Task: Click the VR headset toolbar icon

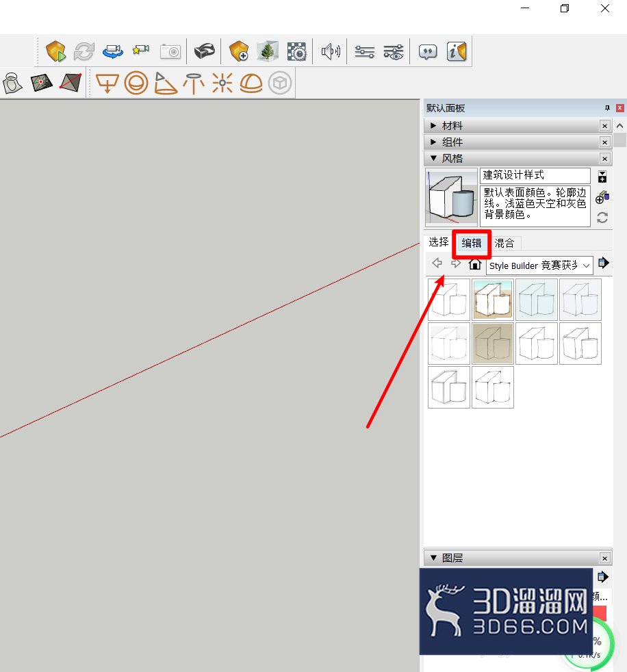Action: (204, 51)
